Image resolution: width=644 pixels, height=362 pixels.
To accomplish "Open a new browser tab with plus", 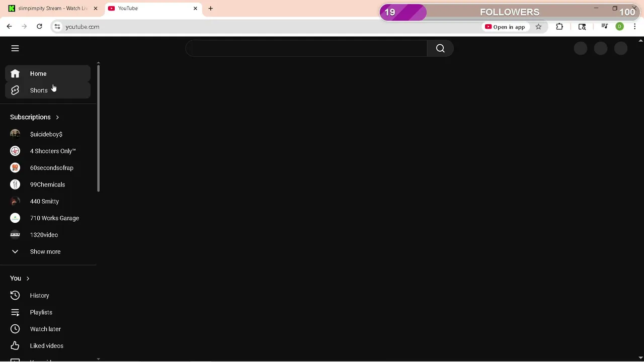I will pyautogui.click(x=210, y=9).
